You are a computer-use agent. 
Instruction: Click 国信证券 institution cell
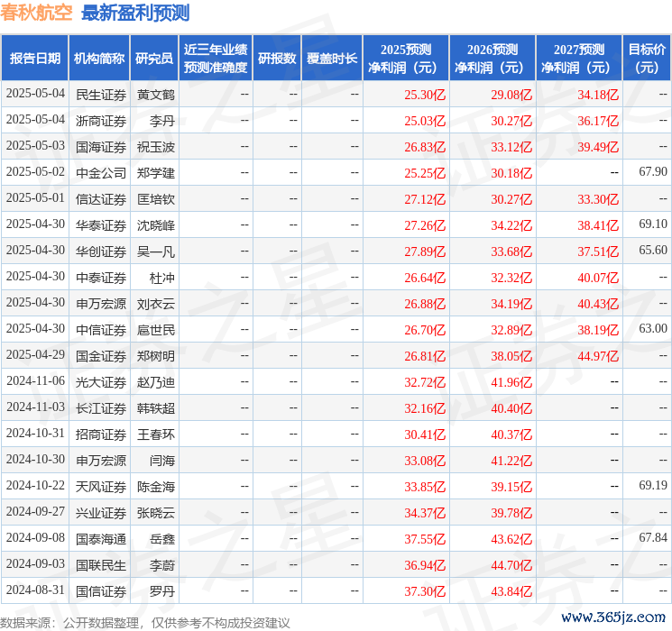tap(101, 591)
